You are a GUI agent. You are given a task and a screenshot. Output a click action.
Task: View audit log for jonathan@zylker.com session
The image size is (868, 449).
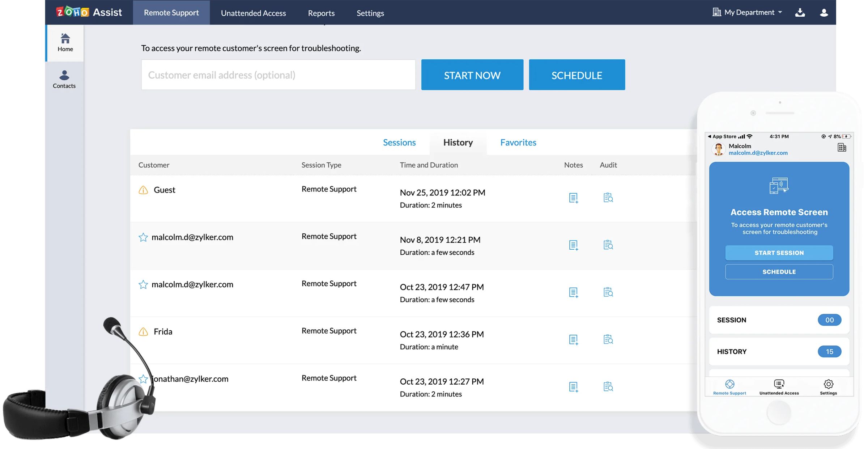point(608,386)
